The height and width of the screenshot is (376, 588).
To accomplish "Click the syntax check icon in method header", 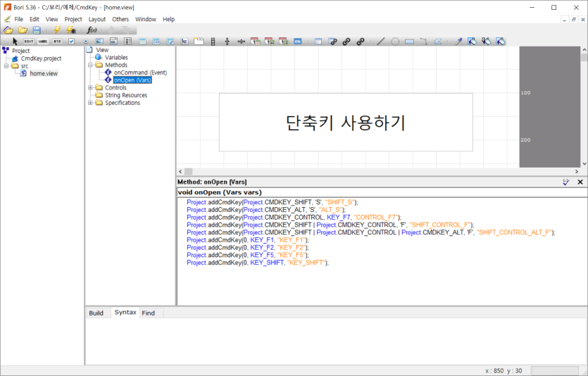I will [566, 182].
